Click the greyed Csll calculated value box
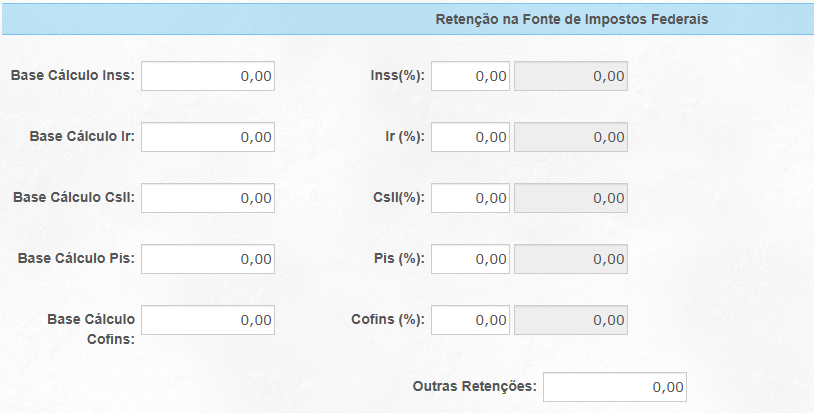 pos(571,198)
